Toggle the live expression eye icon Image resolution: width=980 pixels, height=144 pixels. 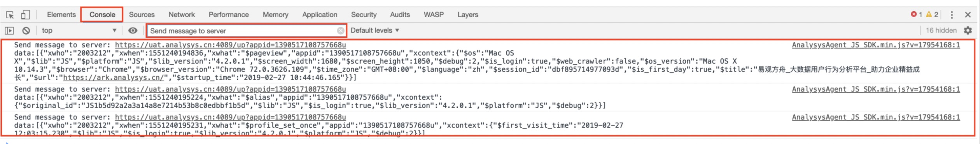(x=133, y=30)
